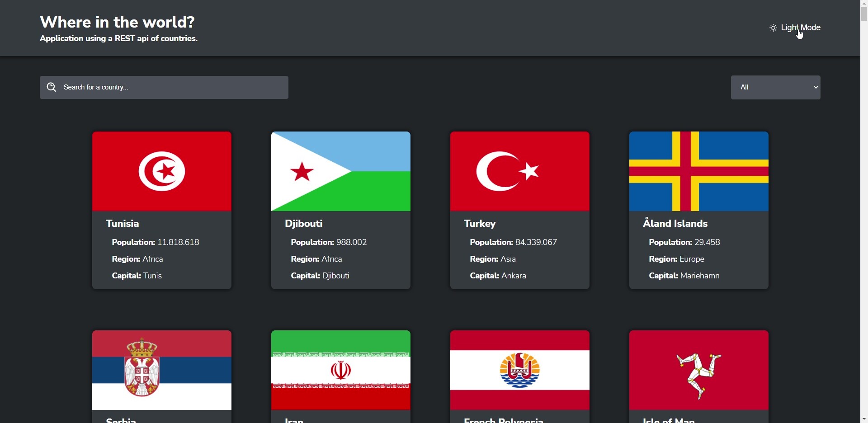Screen dimensions: 868x423
Task: Click the Åland Islands country name
Action: click(675, 223)
